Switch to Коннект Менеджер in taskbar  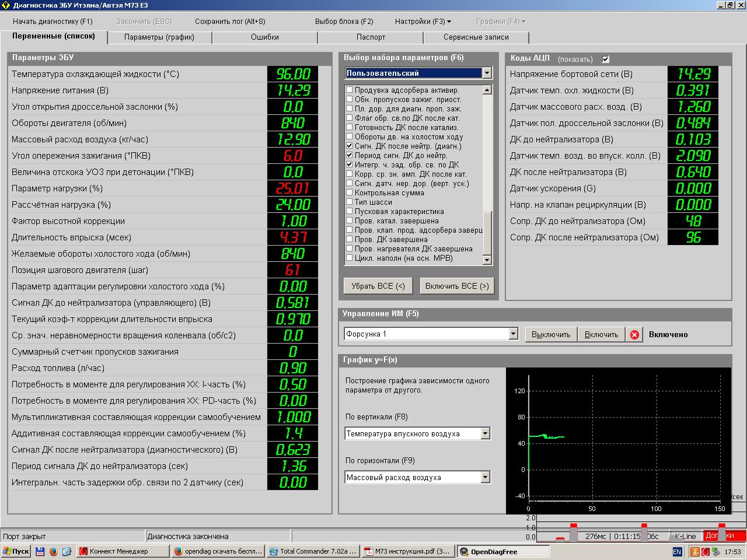[x=121, y=551]
